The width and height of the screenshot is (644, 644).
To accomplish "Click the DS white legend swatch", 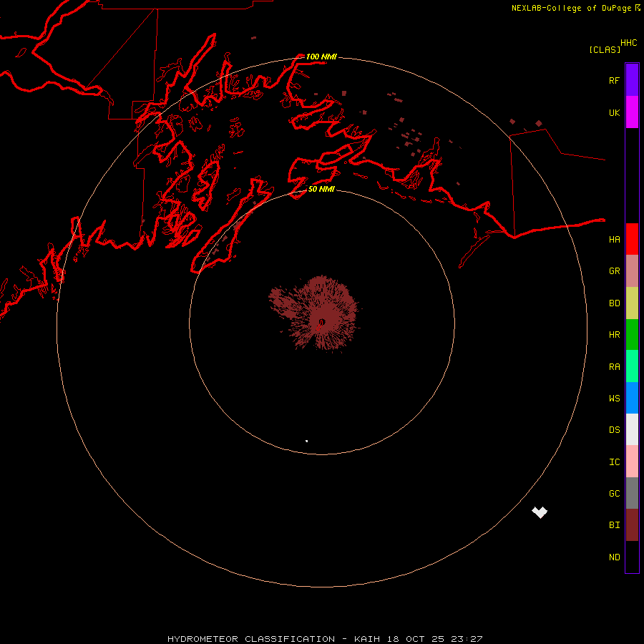I will coord(632,429).
